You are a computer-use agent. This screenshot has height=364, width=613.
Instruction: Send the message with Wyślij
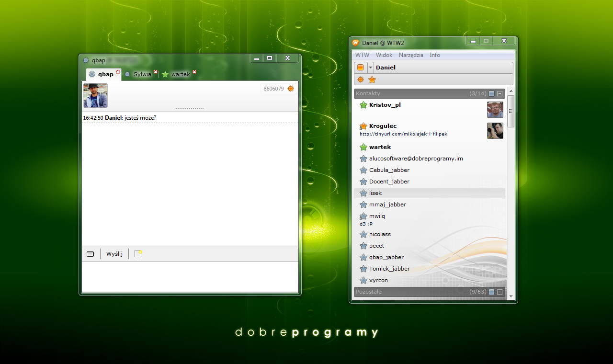tap(114, 254)
